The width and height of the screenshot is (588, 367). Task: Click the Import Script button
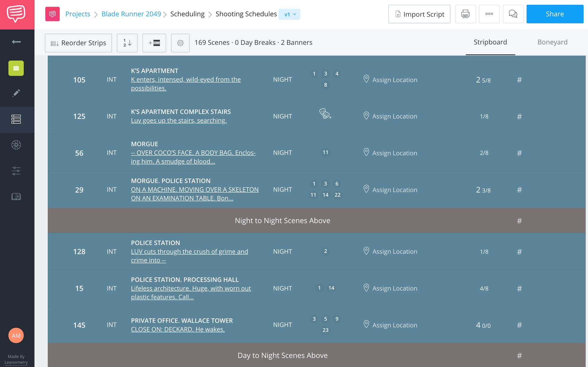[419, 14]
